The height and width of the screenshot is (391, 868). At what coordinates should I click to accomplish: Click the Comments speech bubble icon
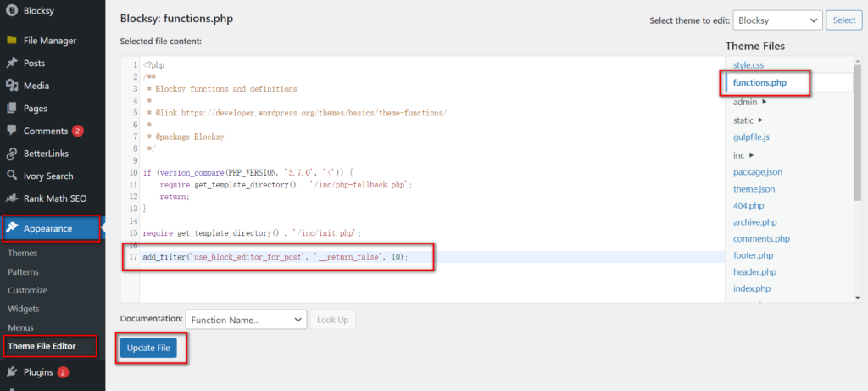point(11,131)
